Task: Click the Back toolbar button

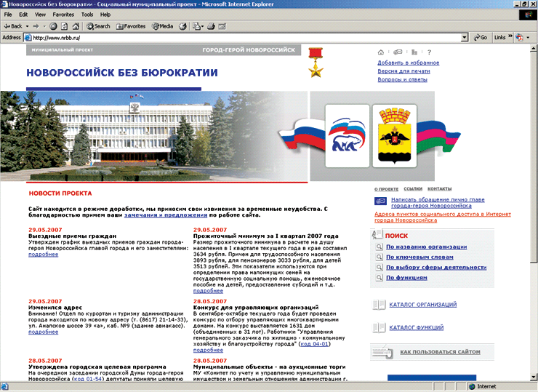Action: tap(13, 26)
